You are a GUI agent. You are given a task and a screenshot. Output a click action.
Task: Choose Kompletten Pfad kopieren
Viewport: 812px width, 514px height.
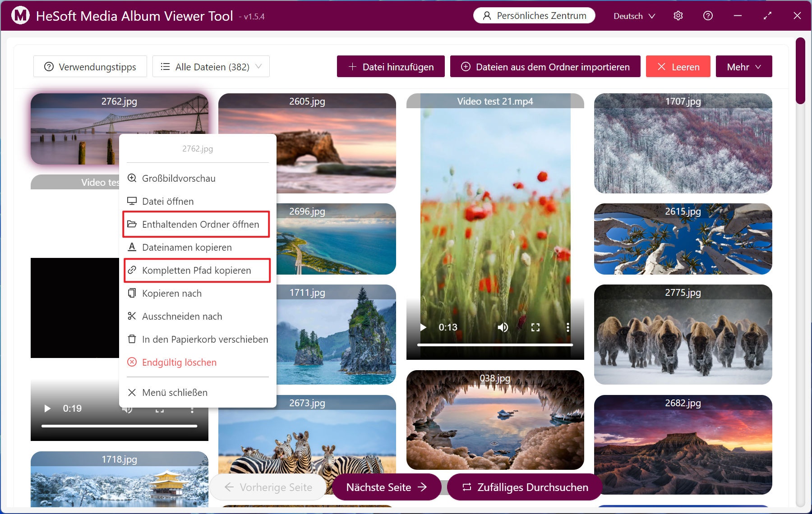coord(197,270)
